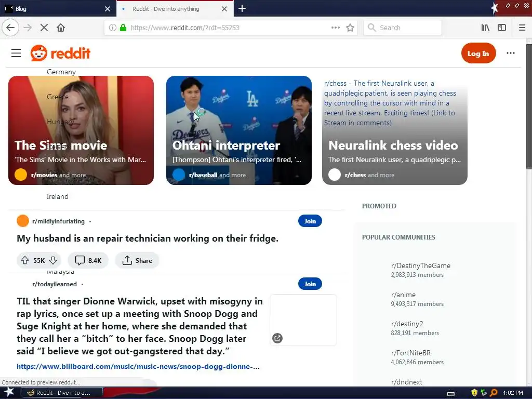Click the Log In button
This screenshot has height=399, width=532.
tap(478, 53)
